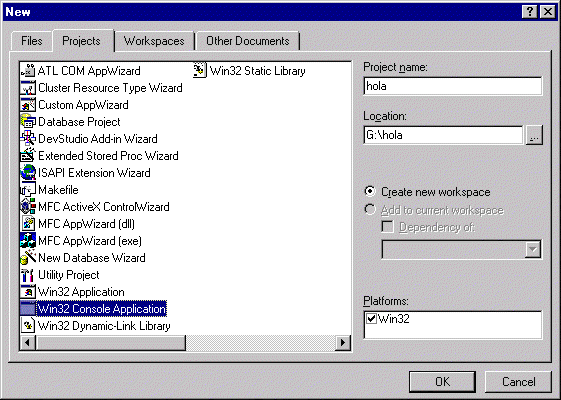Switch to the Files tab

[32, 41]
